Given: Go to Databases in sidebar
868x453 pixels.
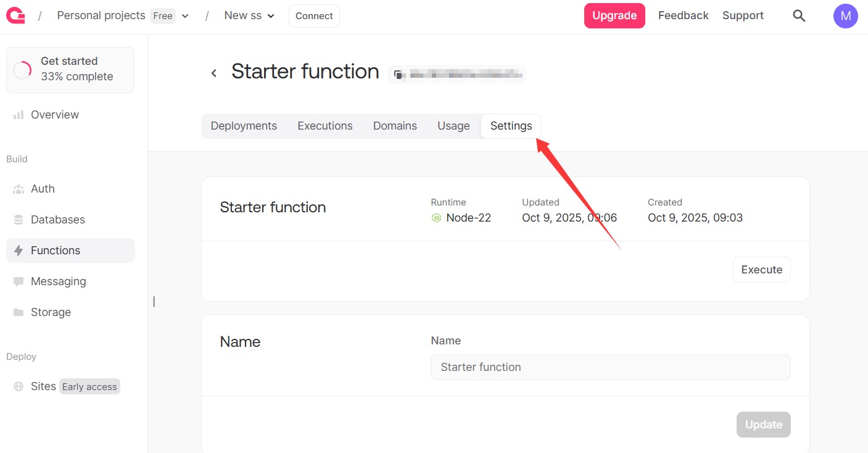Looking at the screenshot, I should [57, 220].
